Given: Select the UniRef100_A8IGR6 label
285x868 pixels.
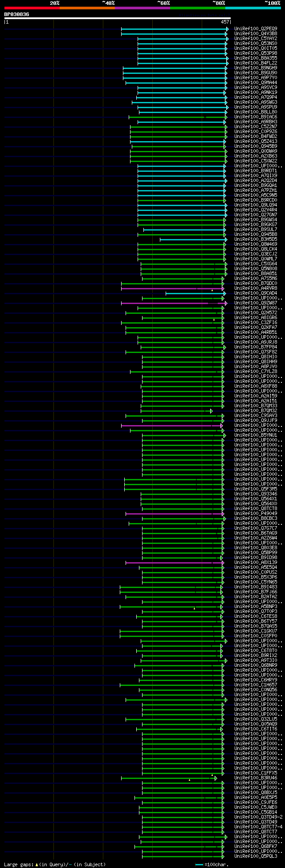Looking at the screenshot, I should [256, 317].
